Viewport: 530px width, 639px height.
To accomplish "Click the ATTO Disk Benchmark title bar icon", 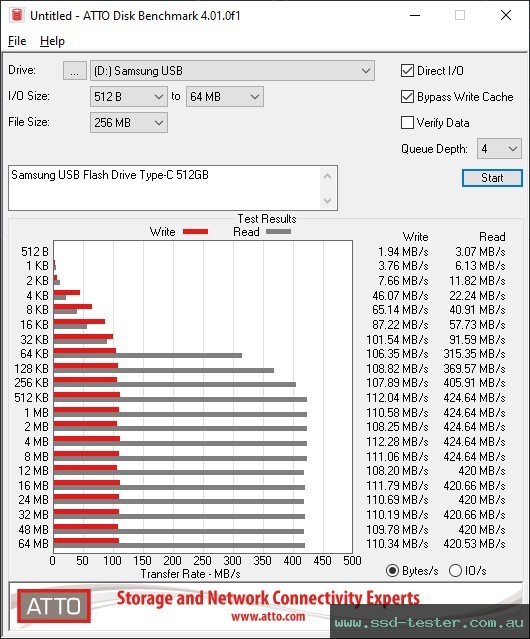I will pos(16,15).
